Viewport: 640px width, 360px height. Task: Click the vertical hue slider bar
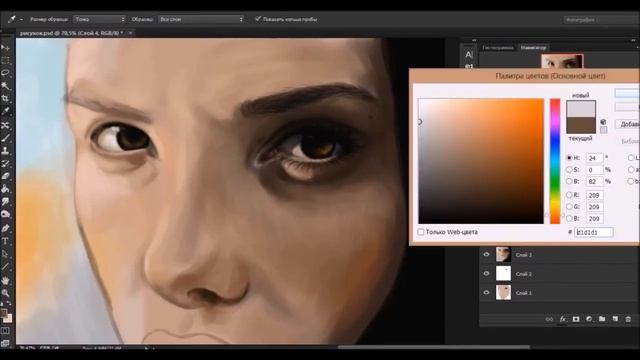click(x=555, y=161)
